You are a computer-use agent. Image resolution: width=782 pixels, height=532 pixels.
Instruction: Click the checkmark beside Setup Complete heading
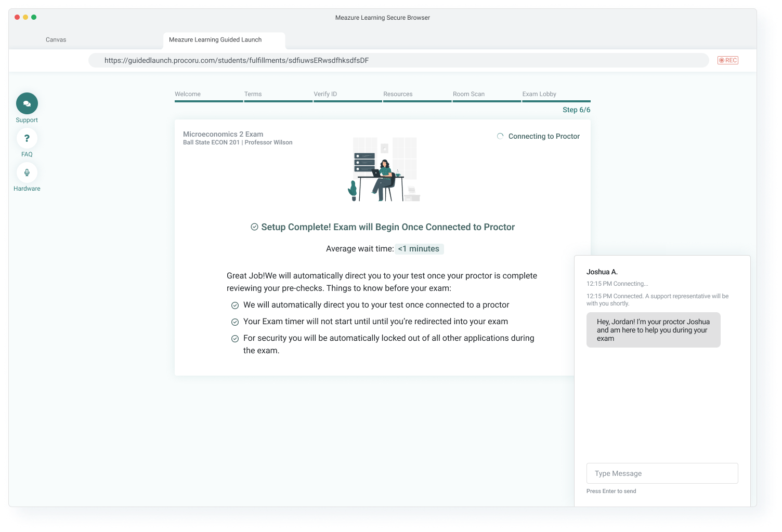(x=254, y=227)
